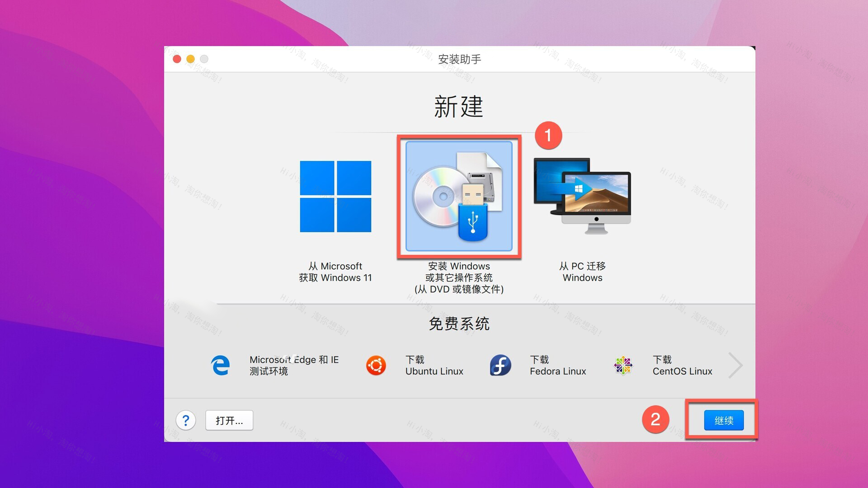Click the Fedora Linux logo icon
The width and height of the screenshot is (868, 488).
(x=500, y=365)
